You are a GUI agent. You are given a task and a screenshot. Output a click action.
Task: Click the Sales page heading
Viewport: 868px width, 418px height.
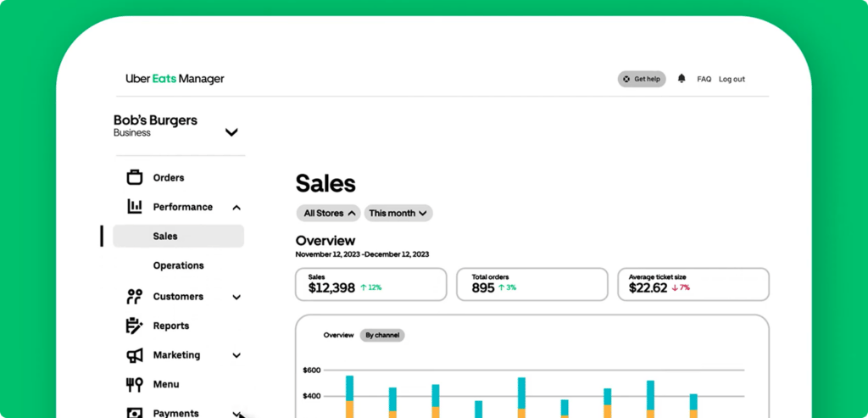[x=325, y=183]
